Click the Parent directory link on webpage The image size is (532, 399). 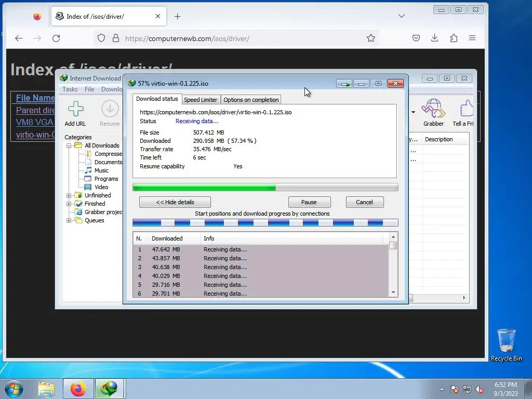coord(35,110)
